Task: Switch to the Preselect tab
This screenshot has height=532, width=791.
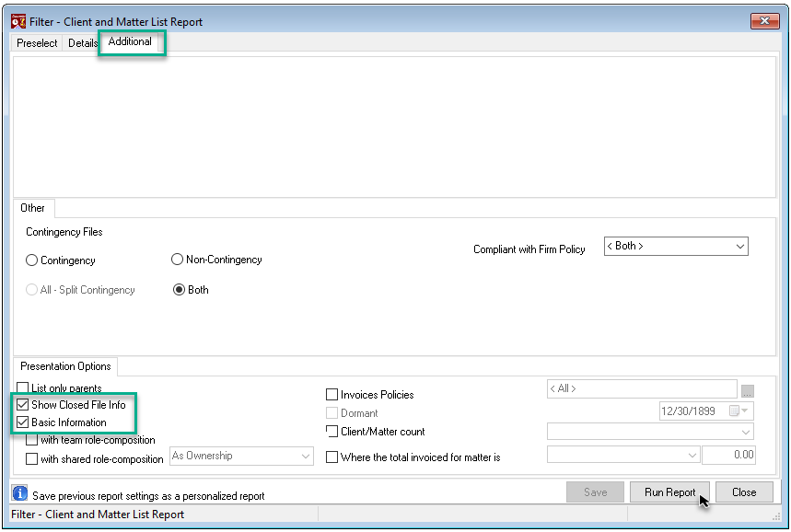Action: pos(37,43)
